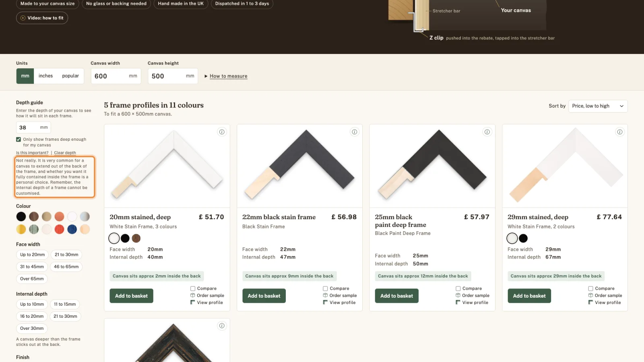The width and height of the screenshot is (644, 362).
Task: Order sample of 20mm stained deep frame
Action: tap(207, 296)
